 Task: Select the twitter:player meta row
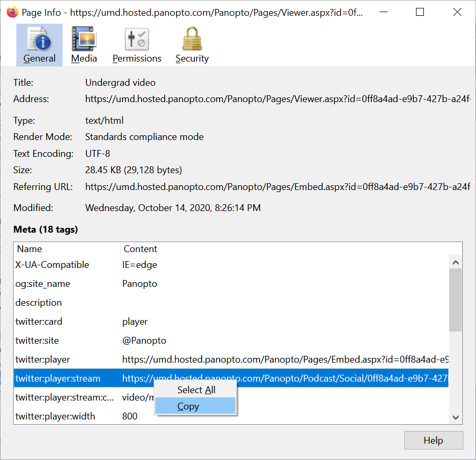click(231, 359)
